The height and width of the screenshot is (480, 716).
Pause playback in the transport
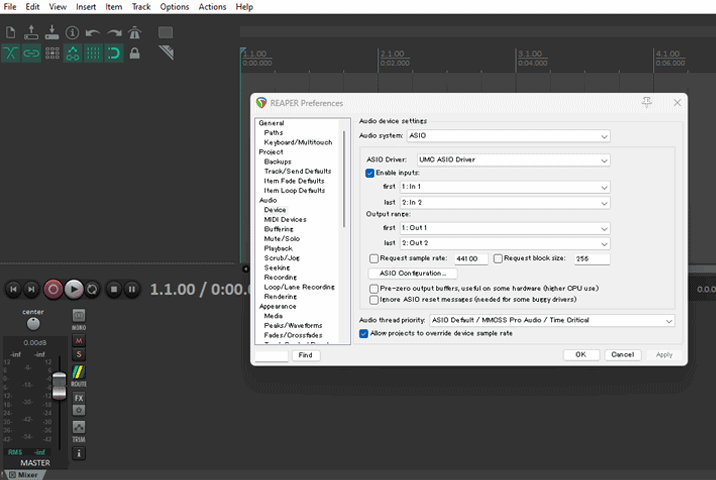click(x=132, y=289)
